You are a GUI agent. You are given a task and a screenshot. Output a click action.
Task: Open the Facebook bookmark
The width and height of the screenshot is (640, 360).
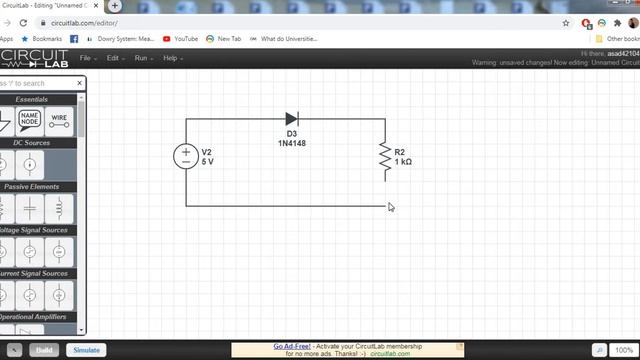click(74, 39)
